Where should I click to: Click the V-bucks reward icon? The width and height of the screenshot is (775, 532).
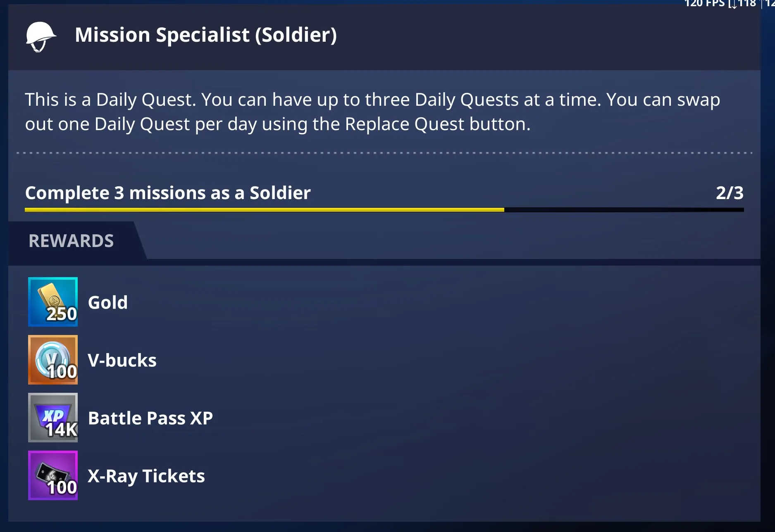point(53,360)
